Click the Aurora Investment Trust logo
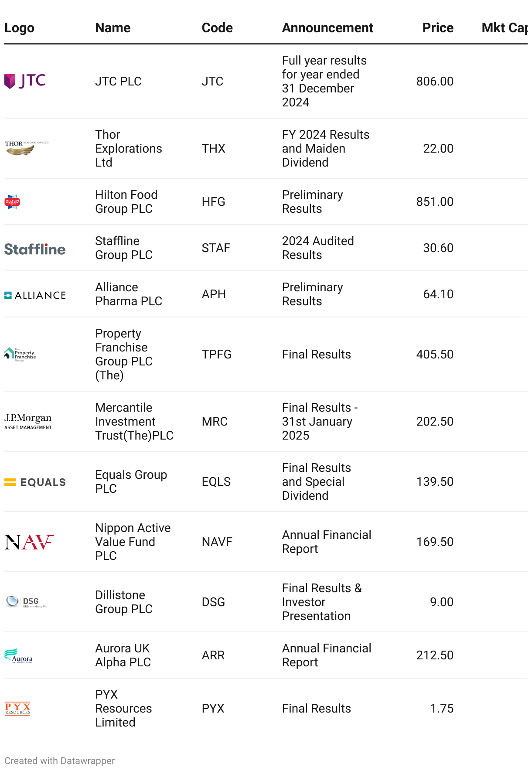The height and width of the screenshot is (771, 532). click(x=18, y=655)
